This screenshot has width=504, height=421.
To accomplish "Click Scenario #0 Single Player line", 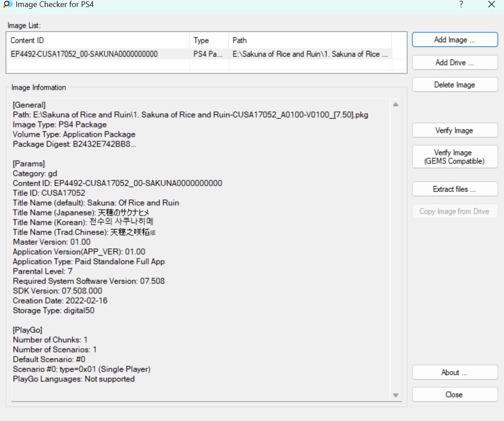I will coord(82,369).
